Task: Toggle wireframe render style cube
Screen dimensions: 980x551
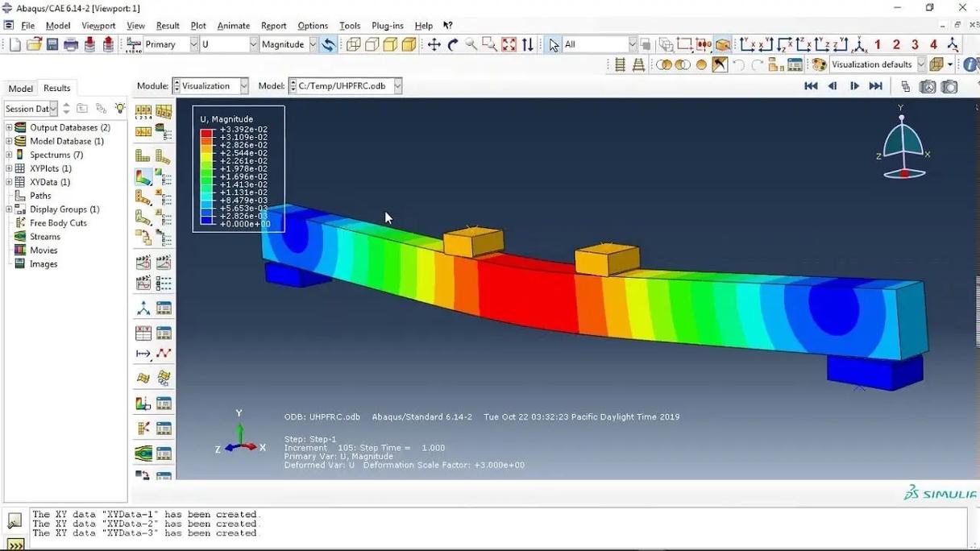Action: coord(353,45)
